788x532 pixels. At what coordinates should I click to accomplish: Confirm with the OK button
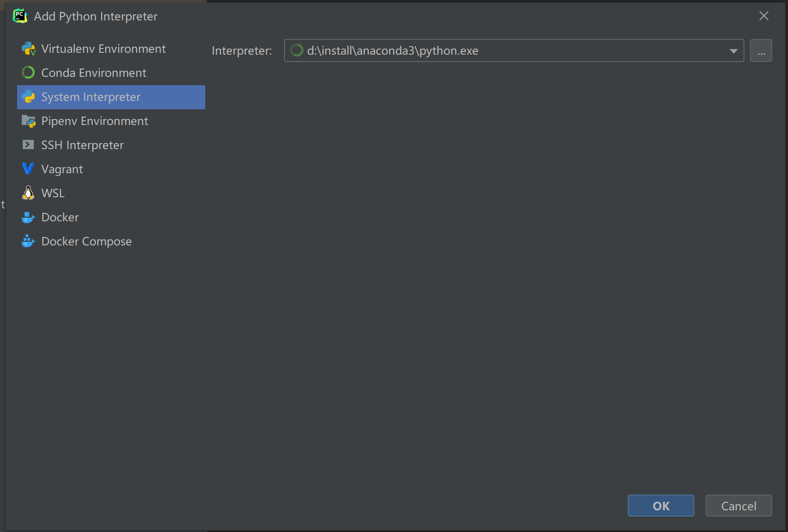pyautogui.click(x=661, y=506)
